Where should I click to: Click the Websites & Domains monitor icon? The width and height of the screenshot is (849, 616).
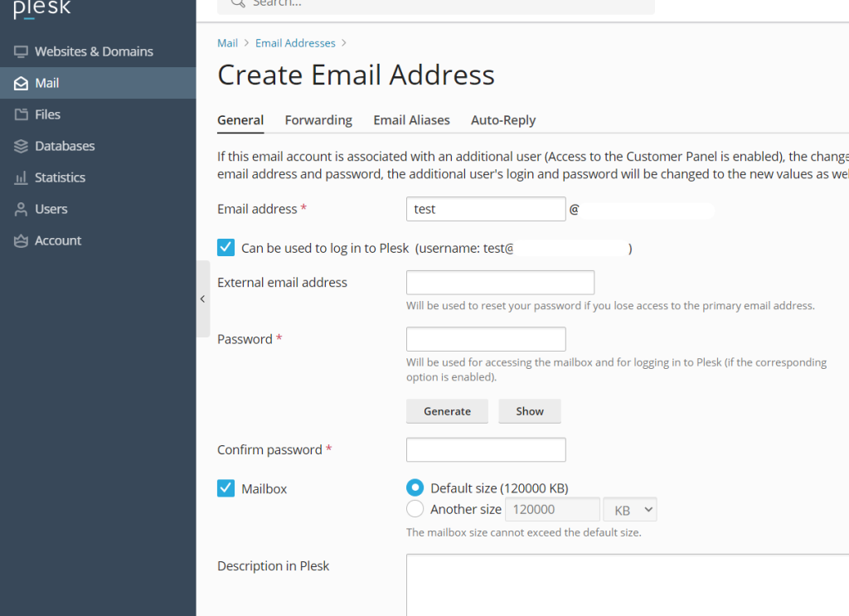(21, 51)
